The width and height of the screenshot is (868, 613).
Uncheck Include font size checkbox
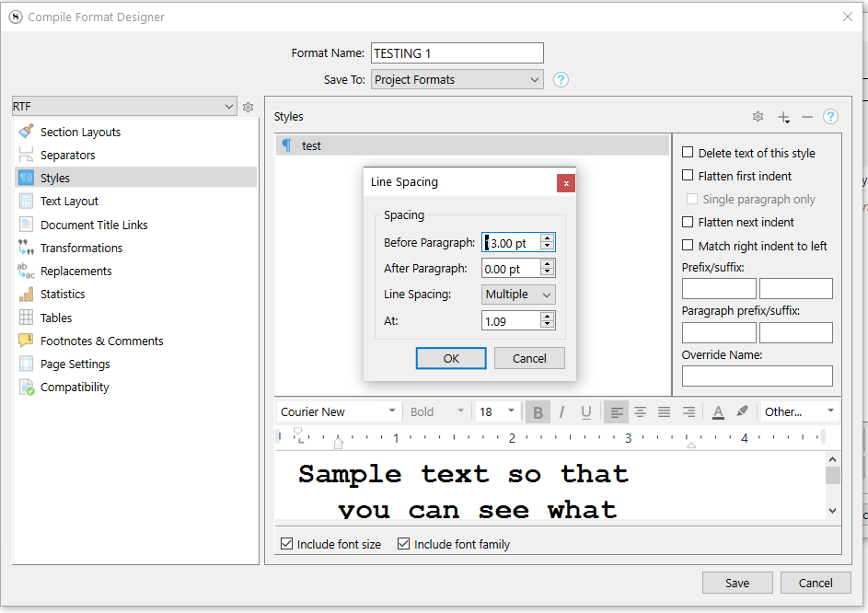coord(287,544)
